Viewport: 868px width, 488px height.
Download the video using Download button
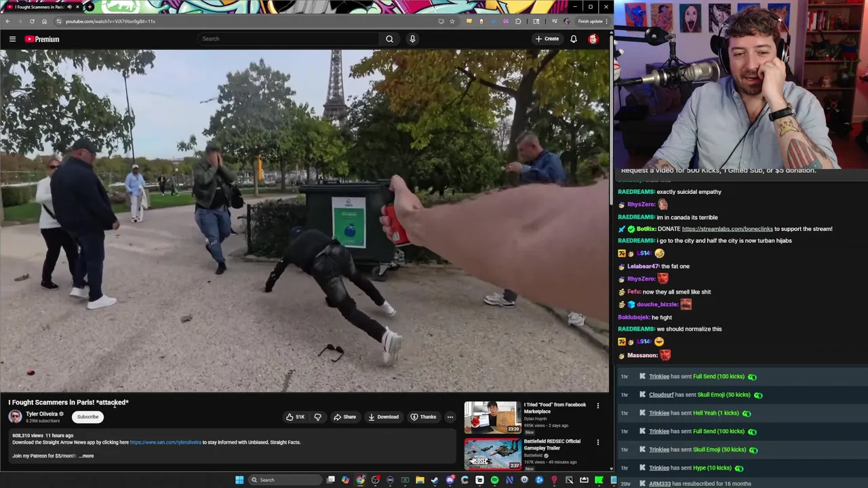pos(384,417)
